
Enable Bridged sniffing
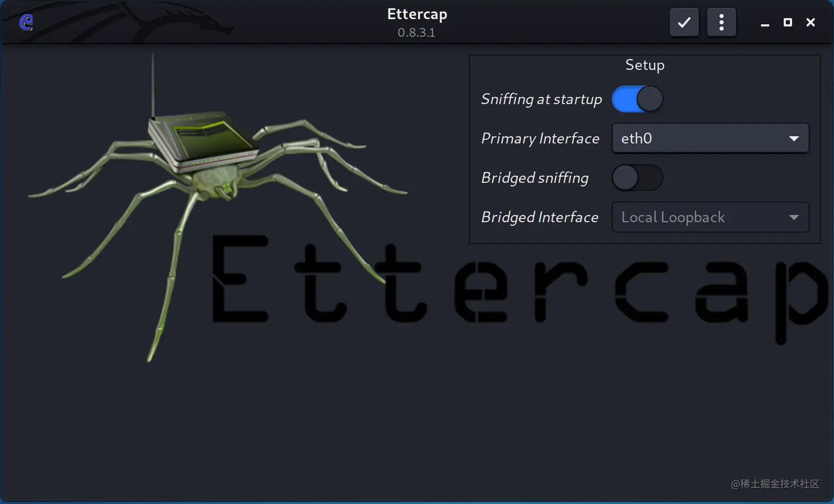pyautogui.click(x=637, y=178)
